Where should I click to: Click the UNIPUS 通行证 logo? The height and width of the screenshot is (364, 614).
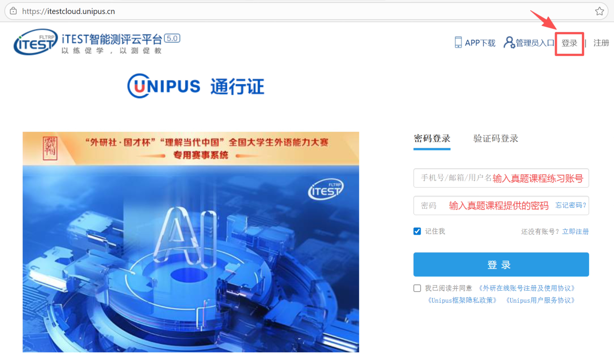196,86
